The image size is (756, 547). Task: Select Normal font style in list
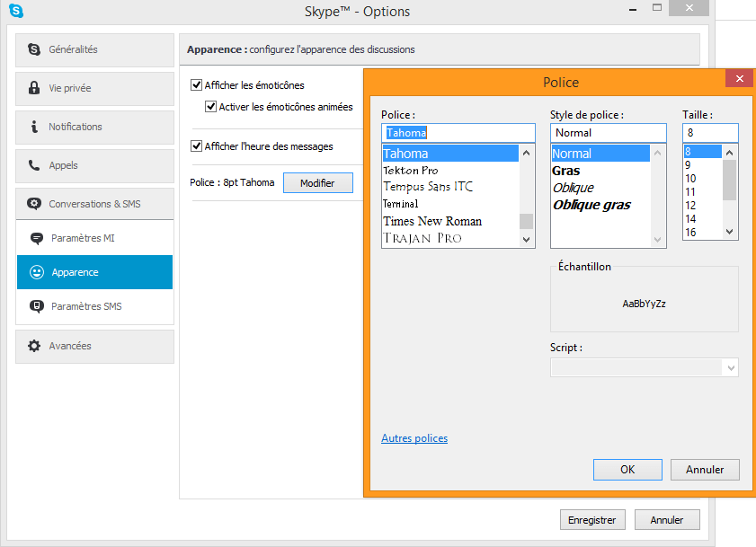click(x=600, y=154)
